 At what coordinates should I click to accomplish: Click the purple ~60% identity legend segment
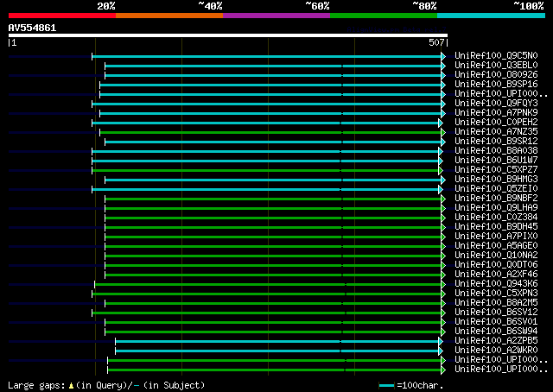[x=276, y=16]
